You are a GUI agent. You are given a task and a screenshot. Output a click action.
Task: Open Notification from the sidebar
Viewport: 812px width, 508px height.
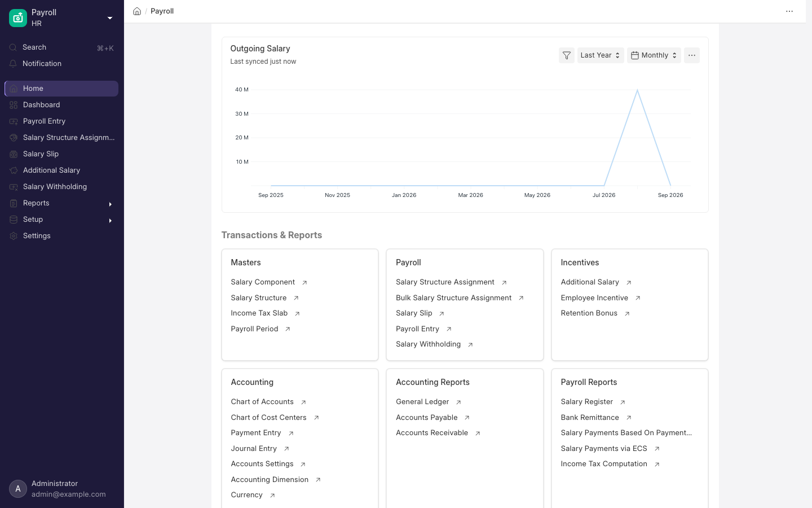61,64
